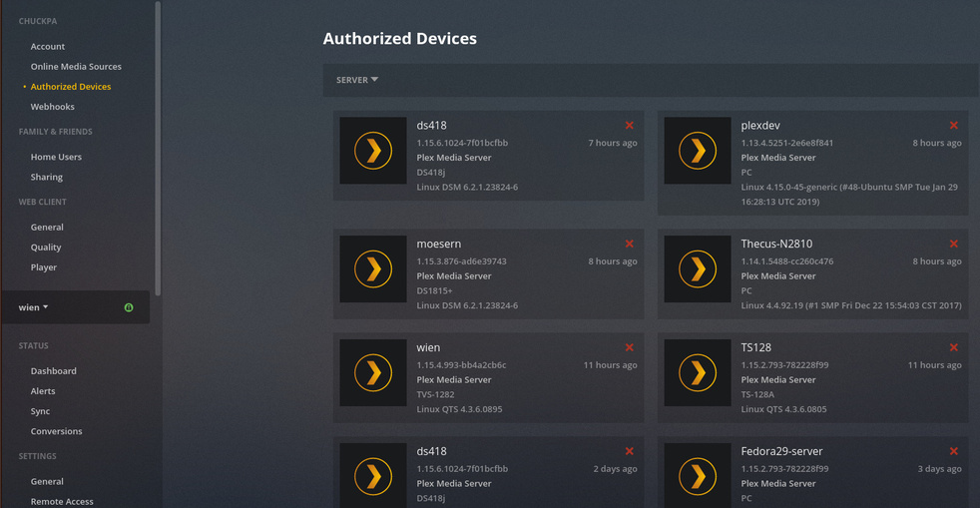This screenshot has height=508, width=980.
Task: Remove the ds418 device seen 2 days ago
Action: 630,451
